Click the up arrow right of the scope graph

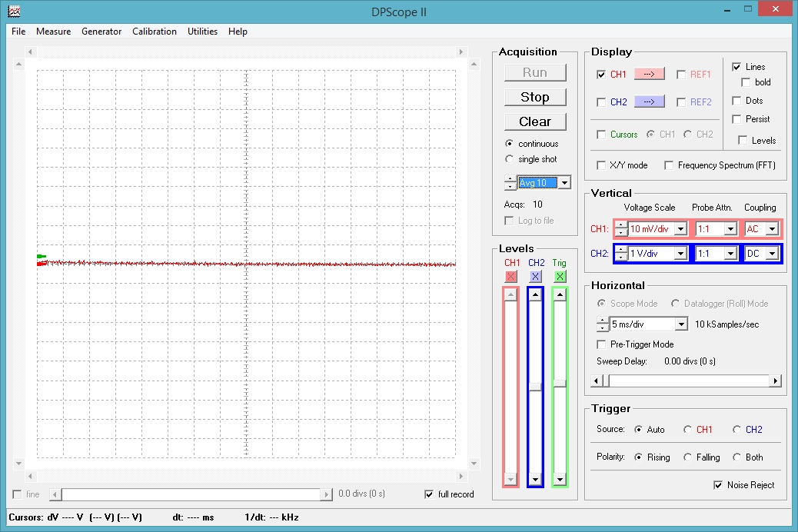point(474,64)
